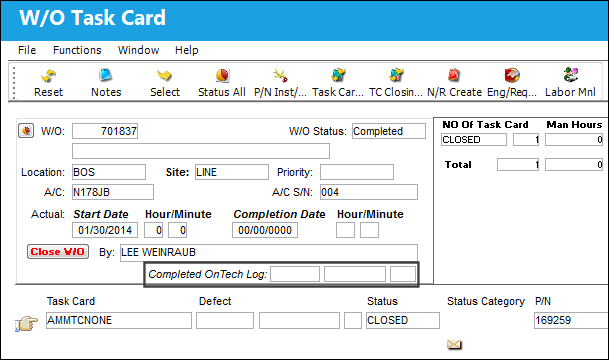Click the toolbar drag handle dots
This screenshot has width=609, height=360.
tap(14, 82)
